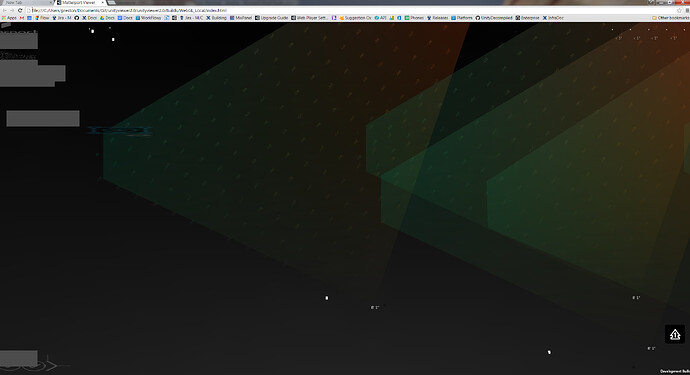Open the API bookmark
Image resolution: width=690 pixels, height=375 pixels.
coord(381,18)
